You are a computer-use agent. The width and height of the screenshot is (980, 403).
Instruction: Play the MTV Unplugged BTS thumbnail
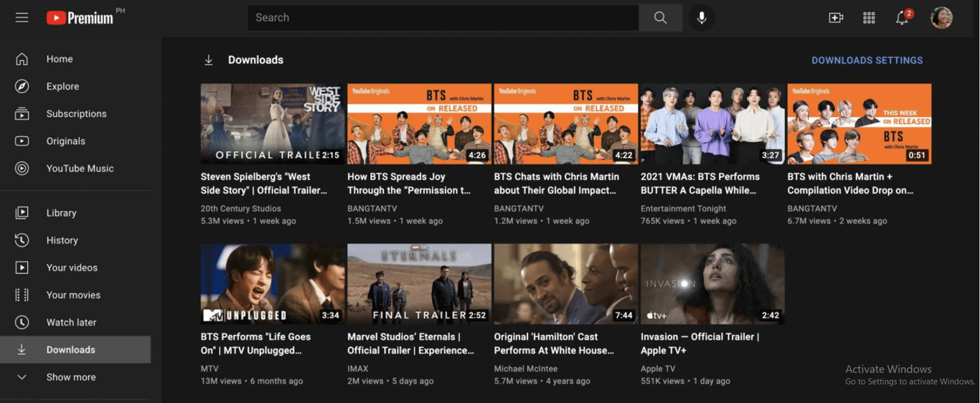pyautogui.click(x=273, y=284)
